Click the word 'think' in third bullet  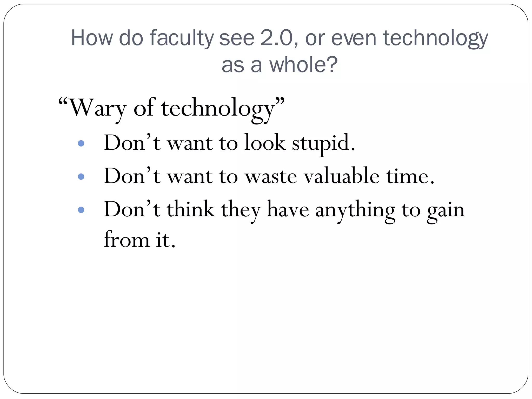coord(190,209)
